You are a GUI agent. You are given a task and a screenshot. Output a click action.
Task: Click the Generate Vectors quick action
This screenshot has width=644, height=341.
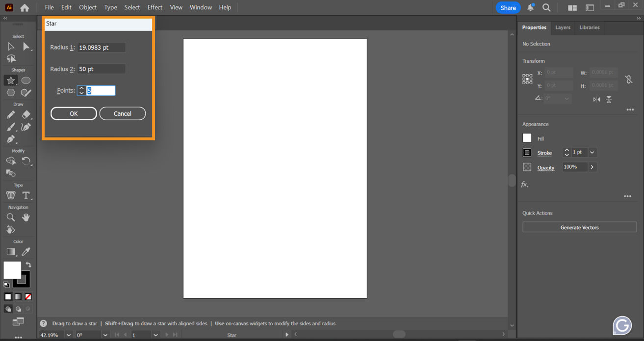tap(579, 227)
